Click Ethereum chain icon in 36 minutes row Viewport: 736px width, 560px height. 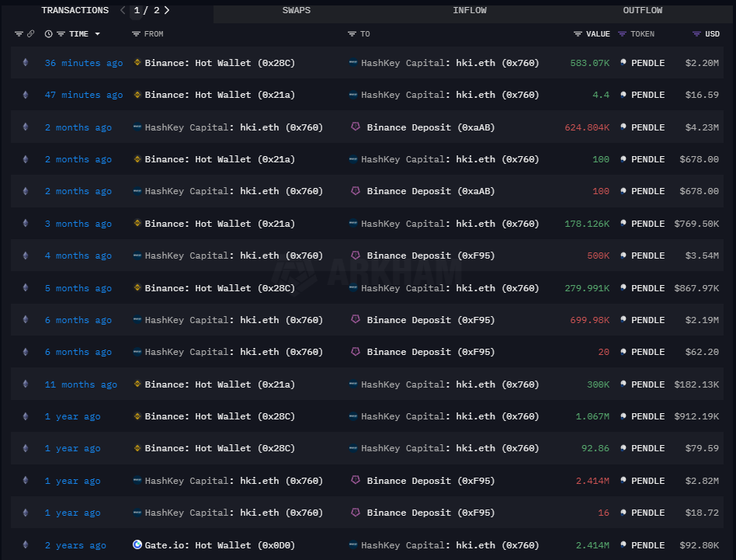tap(26, 62)
